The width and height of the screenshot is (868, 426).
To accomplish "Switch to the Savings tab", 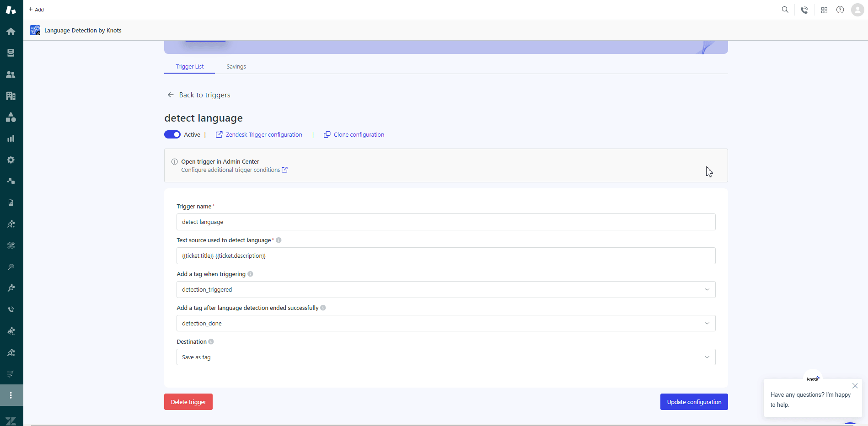I will [x=236, y=67].
